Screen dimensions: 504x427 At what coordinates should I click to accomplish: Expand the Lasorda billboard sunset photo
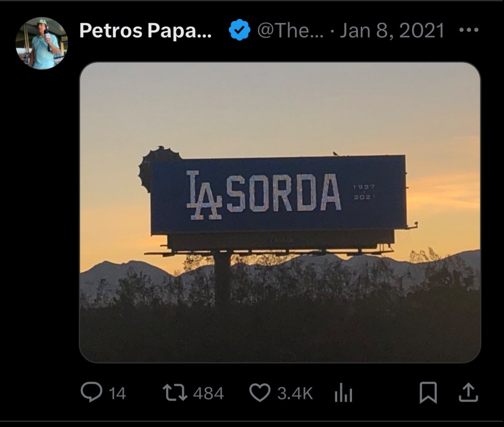click(280, 213)
